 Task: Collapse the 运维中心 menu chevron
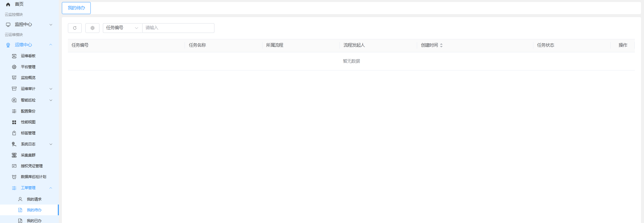coord(51,45)
